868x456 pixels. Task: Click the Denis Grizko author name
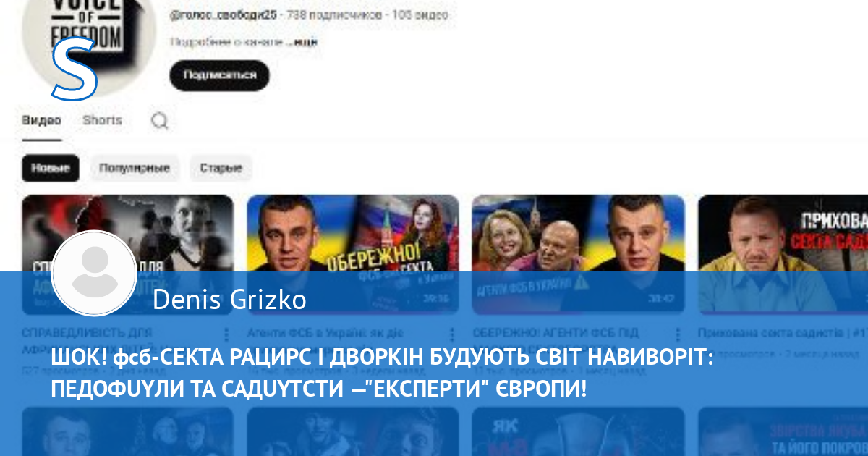[x=229, y=299]
